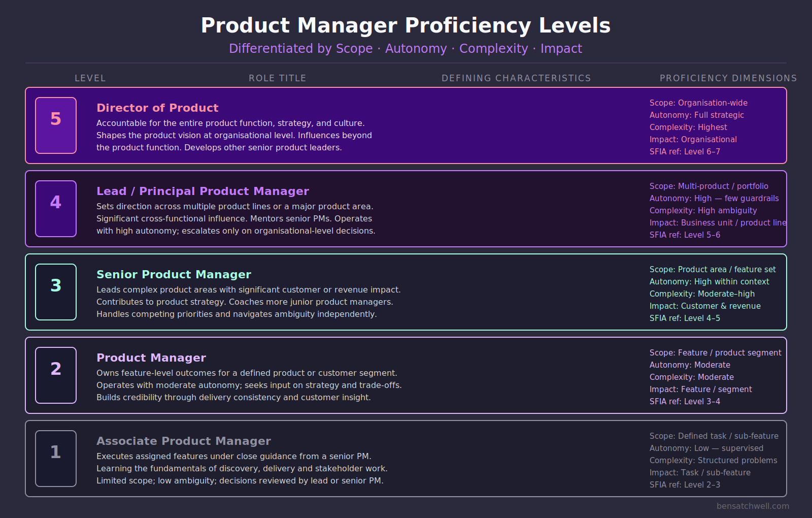Click the line 'Learning the fundamentals of discovery'
Image resolution: width=812 pixels, height=518 pixels.
point(242,469)
